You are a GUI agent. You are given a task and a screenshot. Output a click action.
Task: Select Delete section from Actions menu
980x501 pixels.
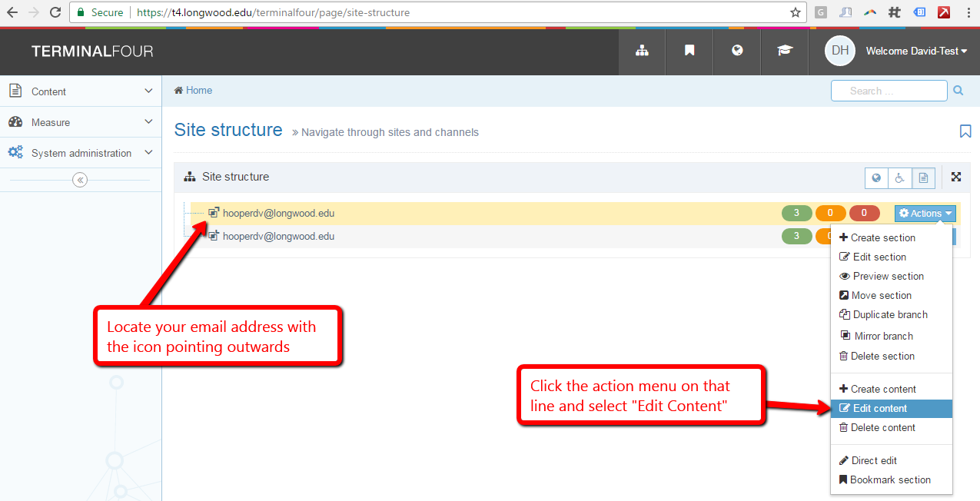pos(892,356)
